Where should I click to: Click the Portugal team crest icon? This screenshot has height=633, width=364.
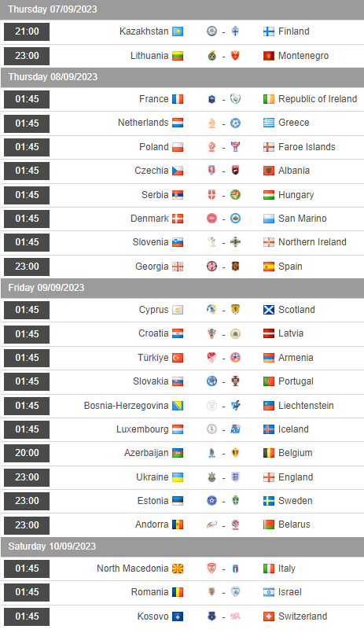point(235,381)
